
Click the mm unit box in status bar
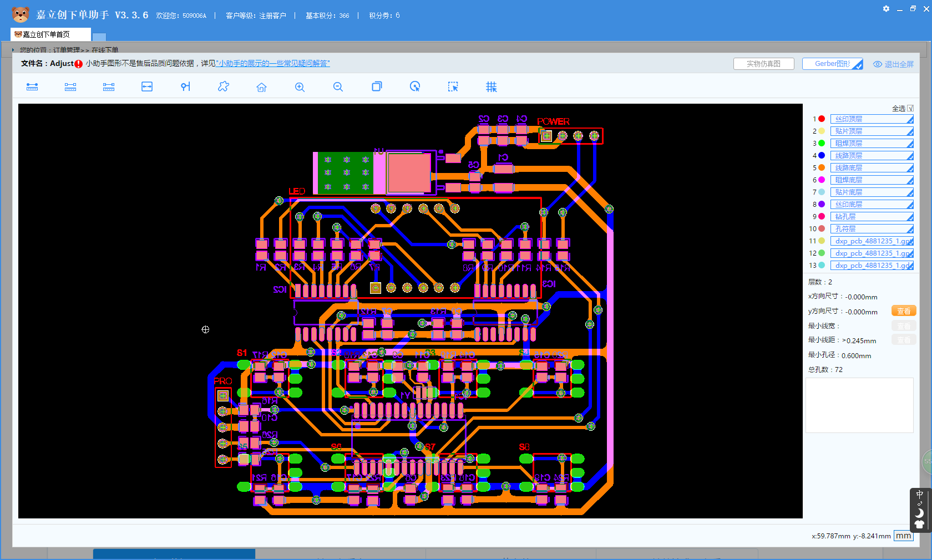pyautogui.click(x=903, y=536)
